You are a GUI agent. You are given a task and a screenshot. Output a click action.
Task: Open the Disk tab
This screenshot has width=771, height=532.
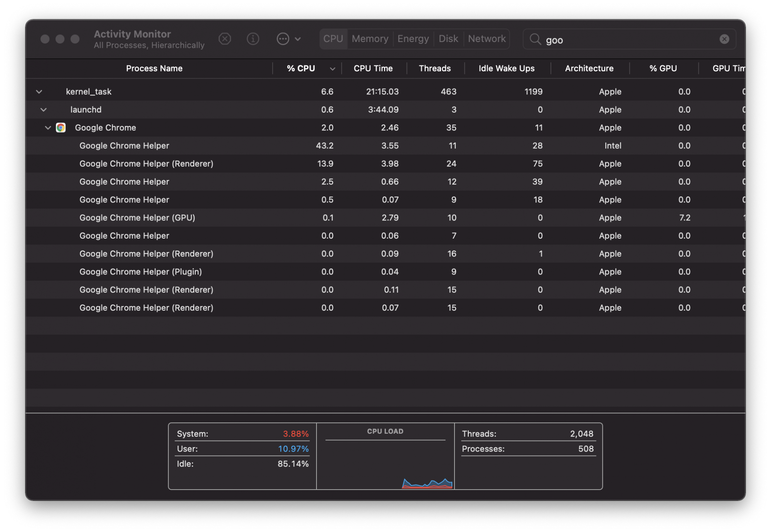[x=448, y=39]
